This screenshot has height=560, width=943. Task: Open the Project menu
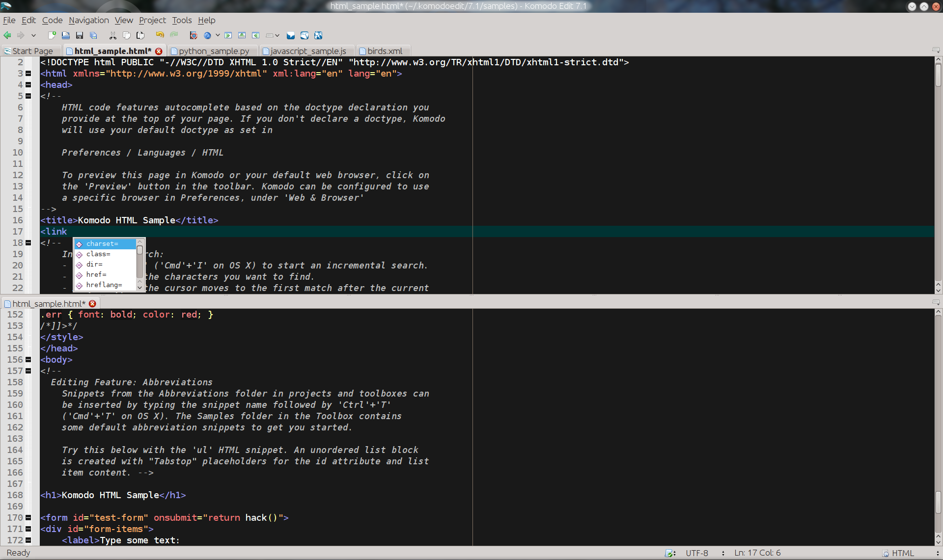pos(152,20)
